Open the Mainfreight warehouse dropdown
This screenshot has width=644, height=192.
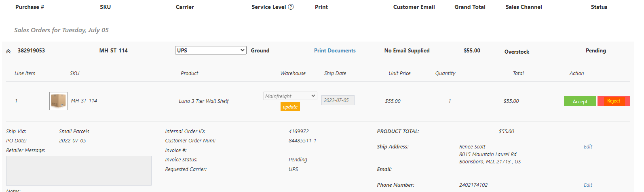click(290, 96)
